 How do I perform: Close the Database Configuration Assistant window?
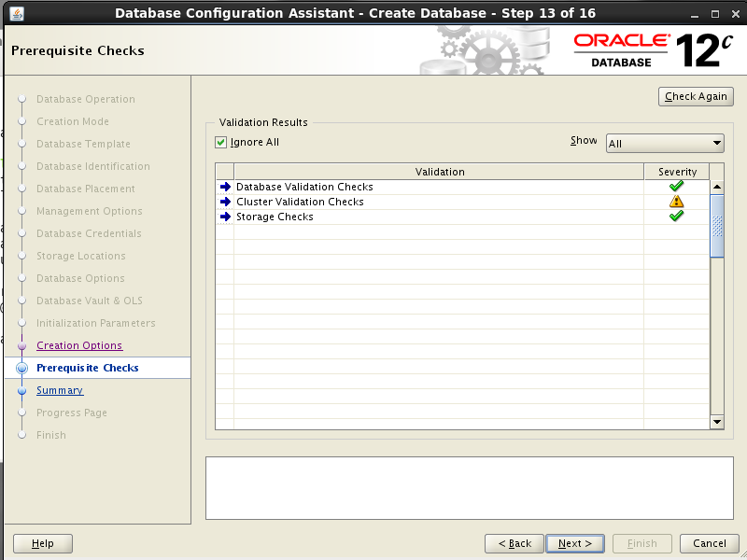736,14
